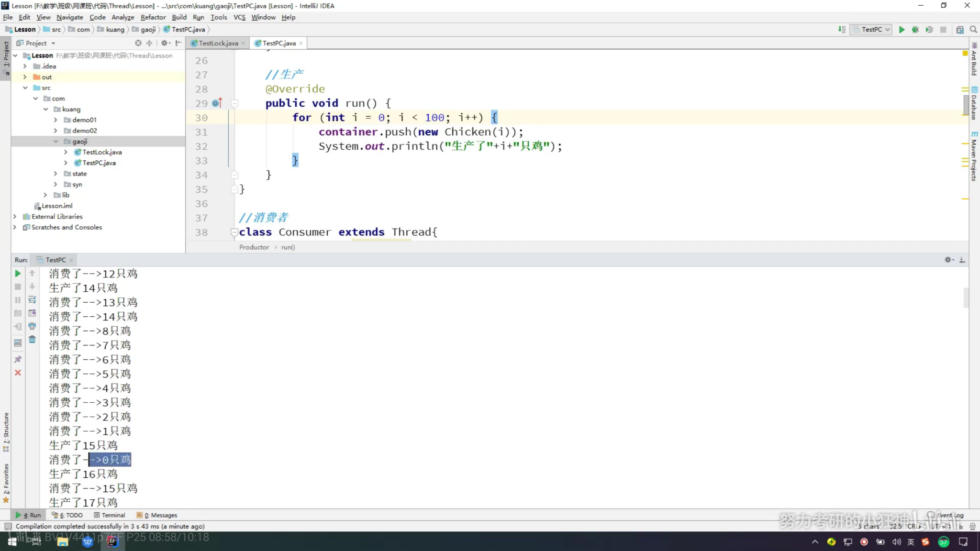Collapse all in the Project panel
The image size is (980, 551).
click(149, 43)
